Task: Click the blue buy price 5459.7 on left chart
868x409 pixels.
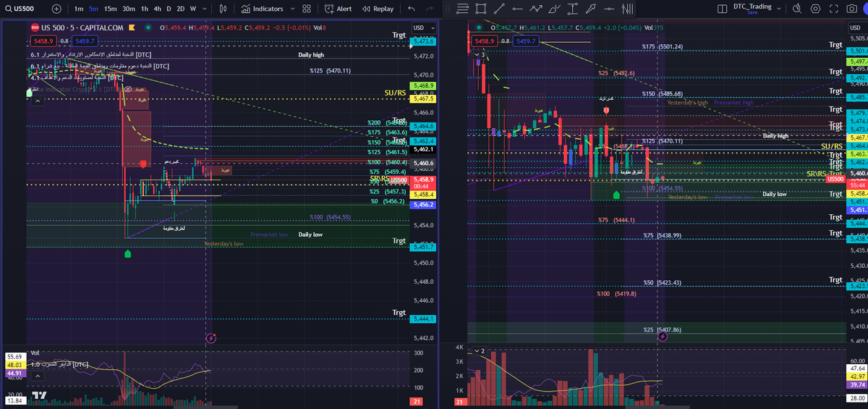Action: coord(85,41)
